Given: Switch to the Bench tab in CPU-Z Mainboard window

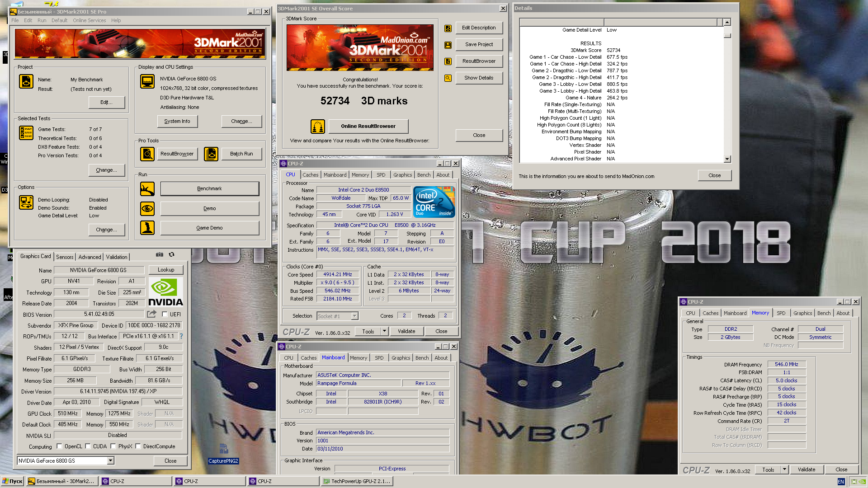Looking at the screenshot, I should click(422, 358).
